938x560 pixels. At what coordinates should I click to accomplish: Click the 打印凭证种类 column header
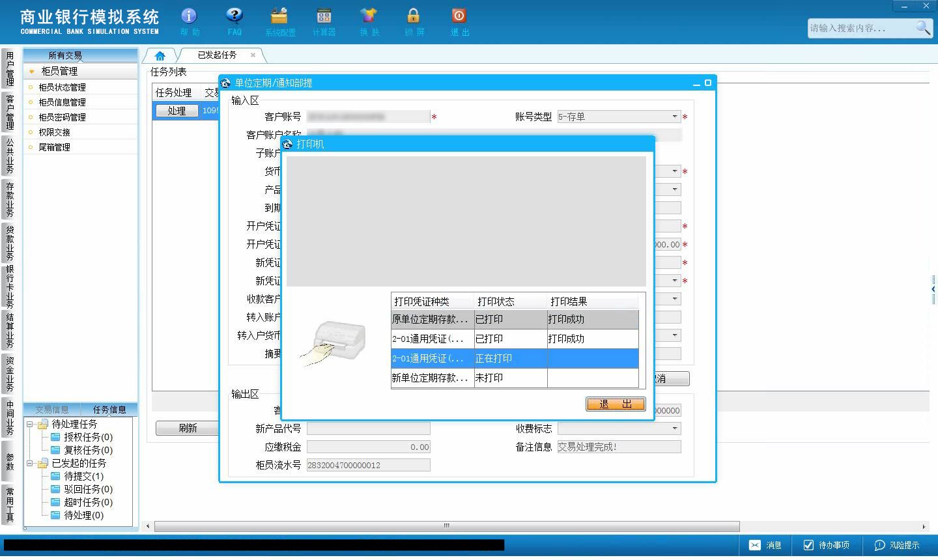[x=433, y=301]
